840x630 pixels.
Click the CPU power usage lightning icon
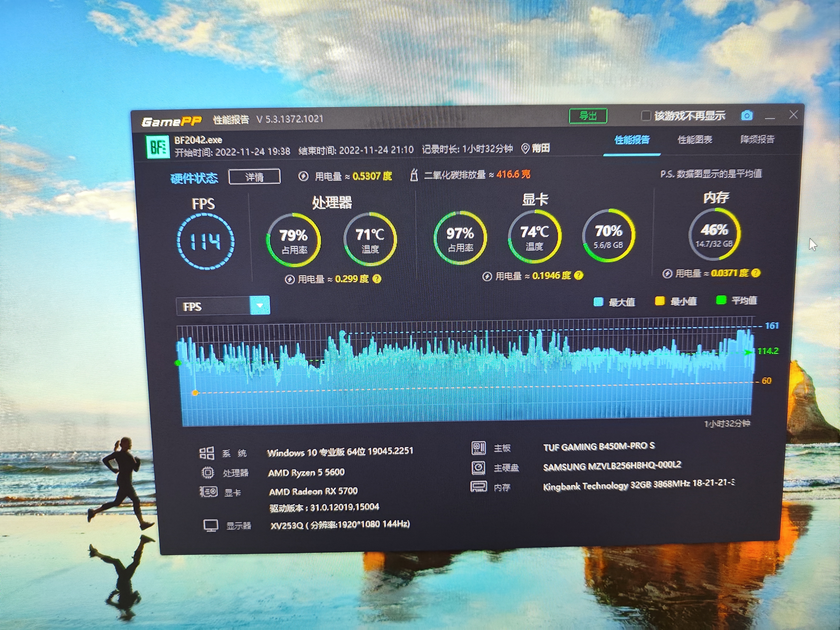pos(290,280)
